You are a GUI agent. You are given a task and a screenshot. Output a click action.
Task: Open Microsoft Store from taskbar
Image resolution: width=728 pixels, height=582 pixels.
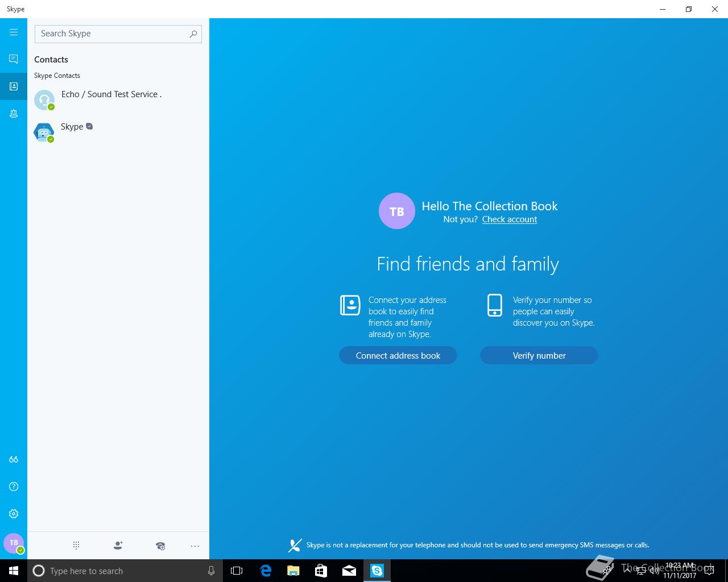point(321,571)
